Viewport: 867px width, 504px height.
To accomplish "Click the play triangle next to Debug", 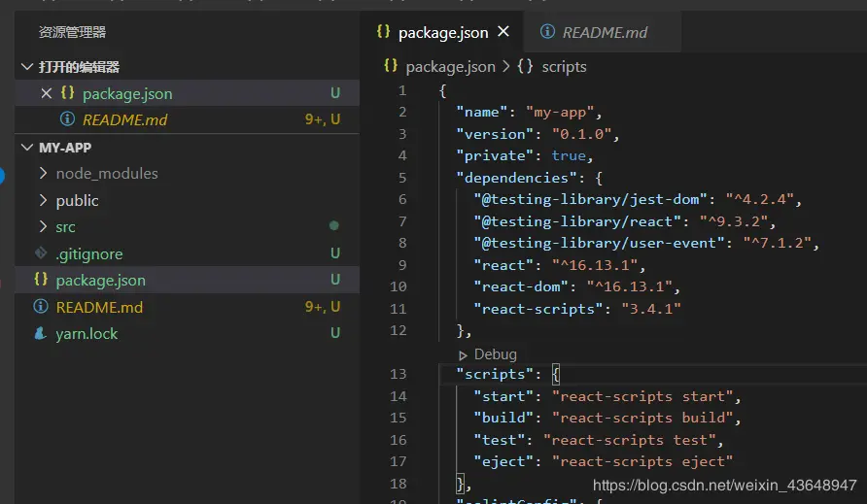I will coord(464,355).
